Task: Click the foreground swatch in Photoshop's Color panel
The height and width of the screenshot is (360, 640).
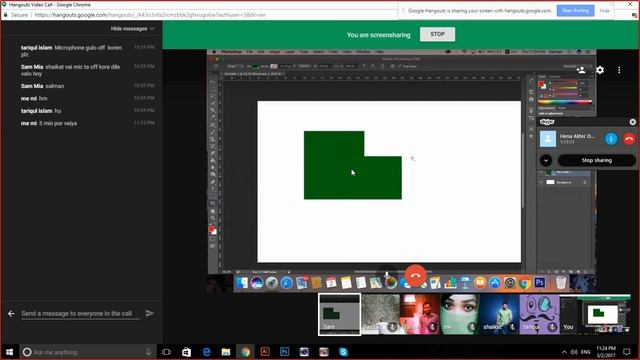Action: pos(541,84)
